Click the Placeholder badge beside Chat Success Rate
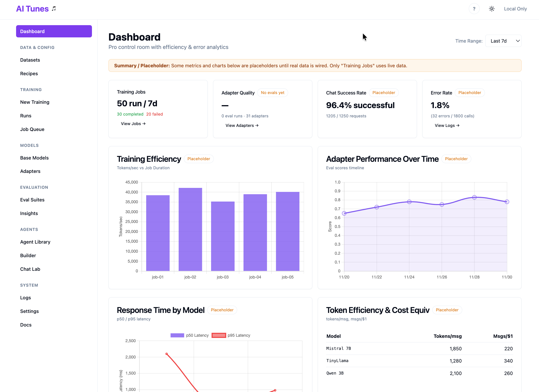This screenshot has width=539, height=392. (x=384, y=93)
